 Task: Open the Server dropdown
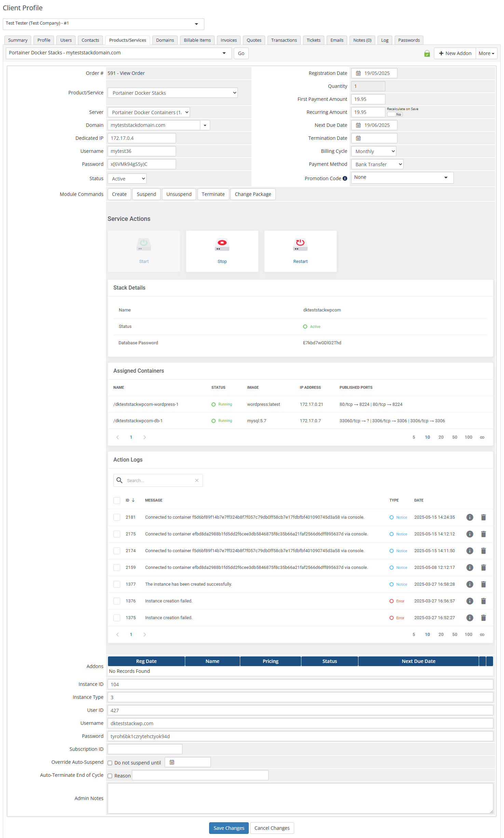pyautogui.click(x=149, y=112)
